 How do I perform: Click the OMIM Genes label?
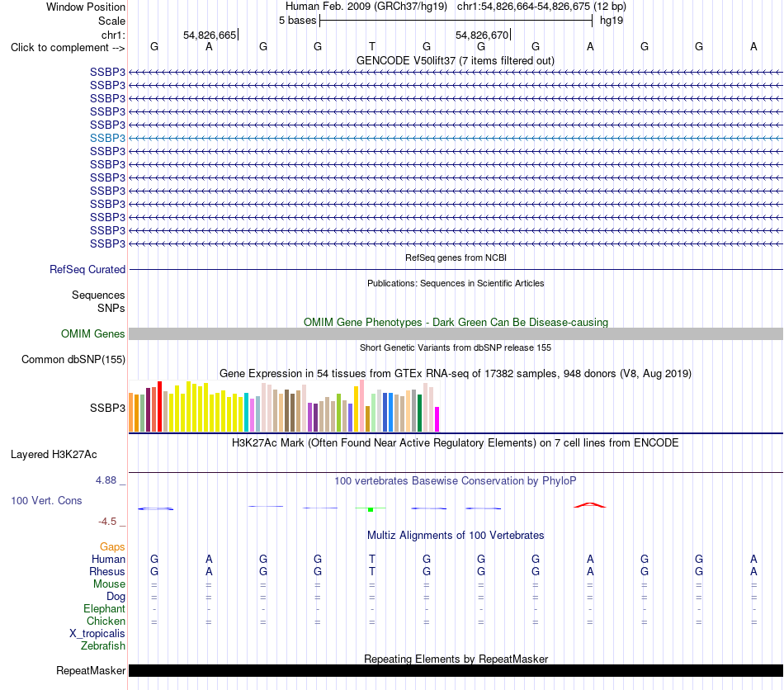point(93,334)
